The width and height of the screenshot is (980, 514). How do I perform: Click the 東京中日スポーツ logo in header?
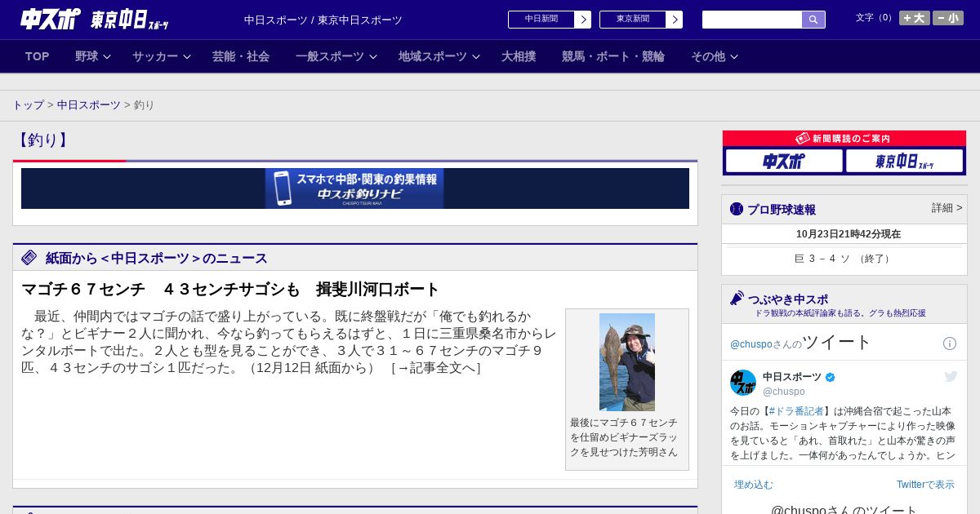coord(130,20)
